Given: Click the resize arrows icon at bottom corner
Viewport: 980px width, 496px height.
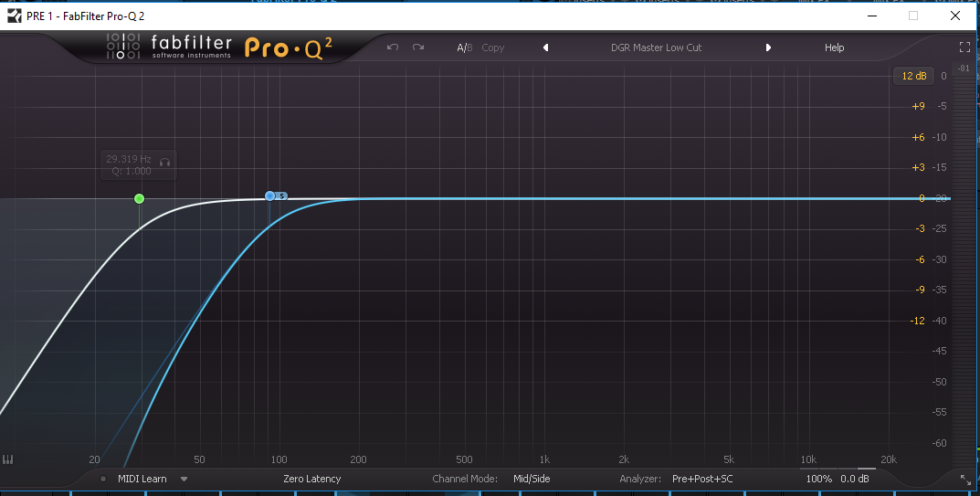Looking at the screenshot, I should [965, 480].
